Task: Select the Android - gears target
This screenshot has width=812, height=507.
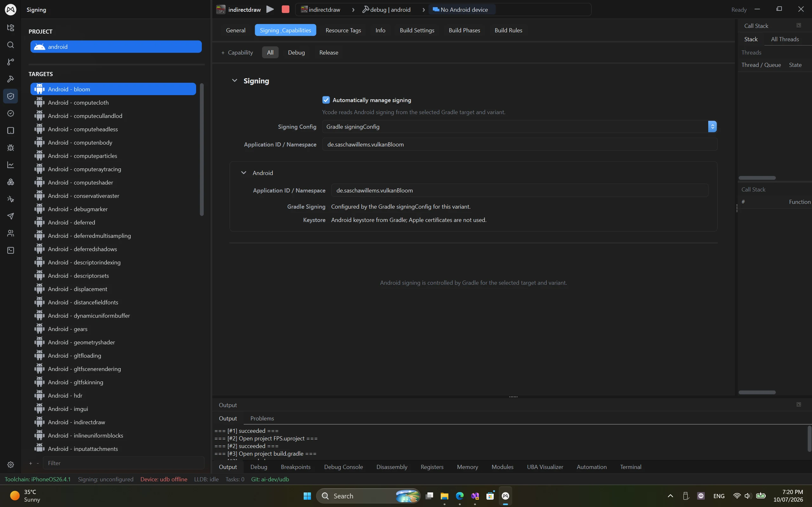Action: [x=113, y=329]
